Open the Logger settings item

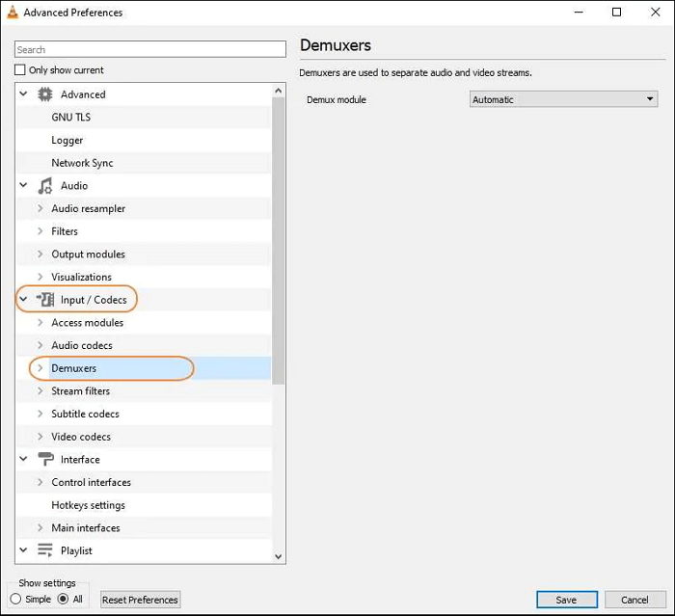[x=67, y=140]
